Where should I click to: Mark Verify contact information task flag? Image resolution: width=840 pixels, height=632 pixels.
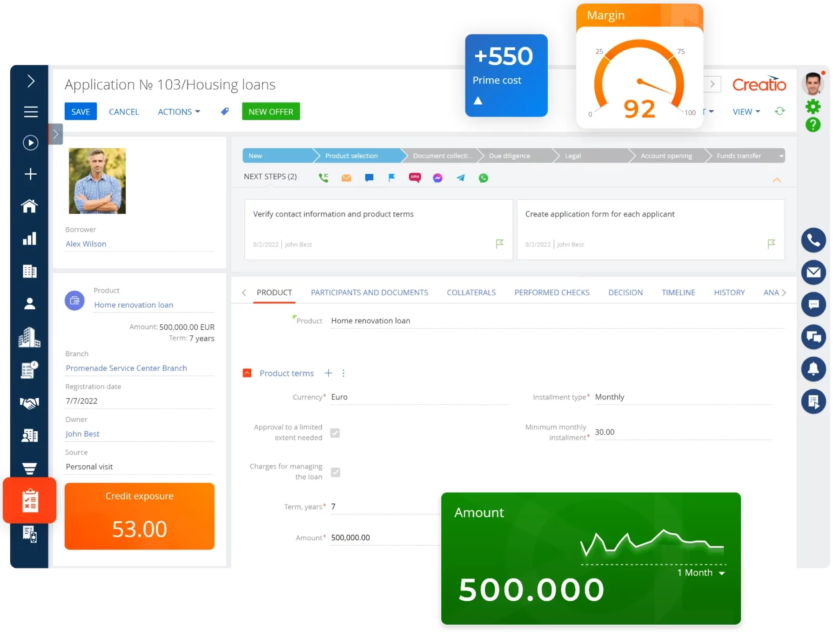pos(499,244)
